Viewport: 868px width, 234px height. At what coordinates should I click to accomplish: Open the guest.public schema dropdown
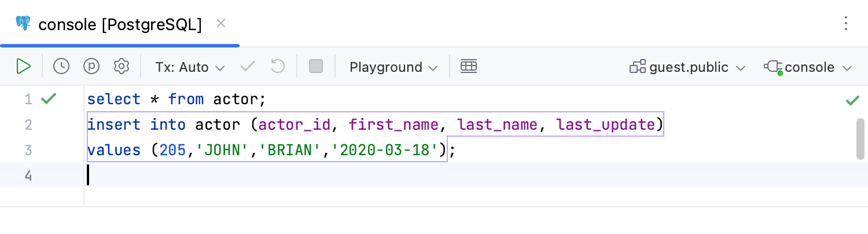(x=687, y=67)
